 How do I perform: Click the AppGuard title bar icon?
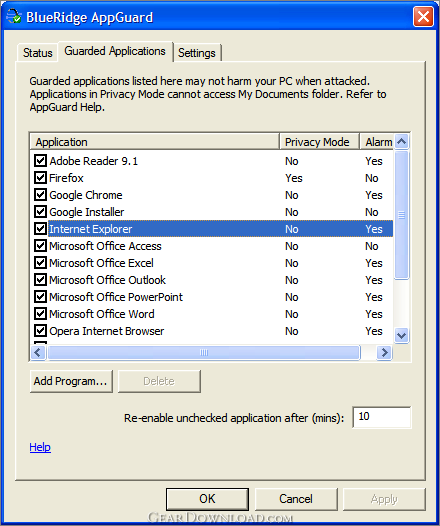click(x=13, y=16)
